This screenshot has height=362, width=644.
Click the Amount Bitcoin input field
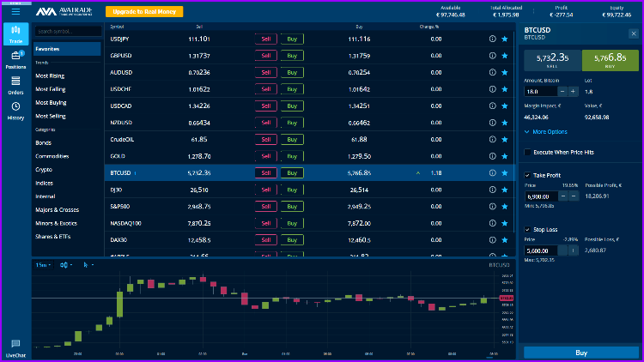pos(540,92)
